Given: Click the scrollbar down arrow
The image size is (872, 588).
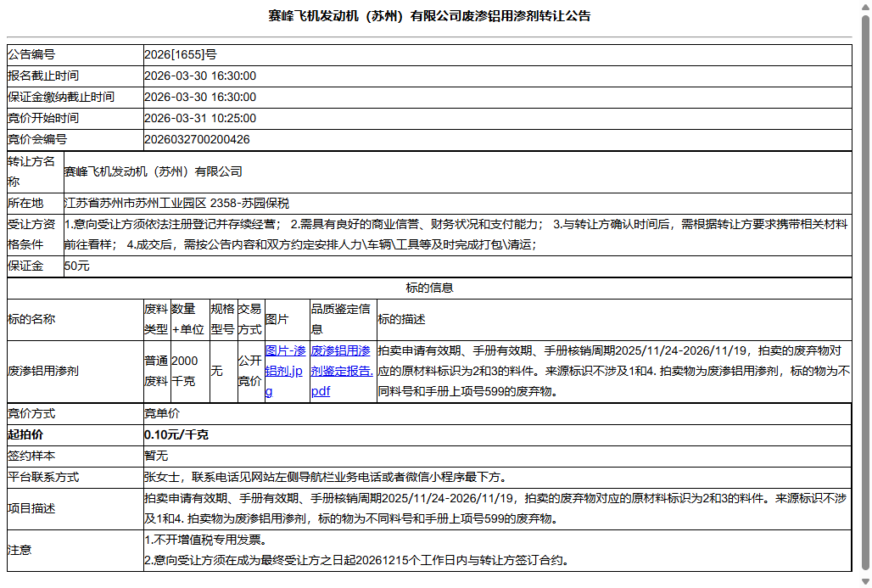Looking at the screenshot, I should pos(865,580).
